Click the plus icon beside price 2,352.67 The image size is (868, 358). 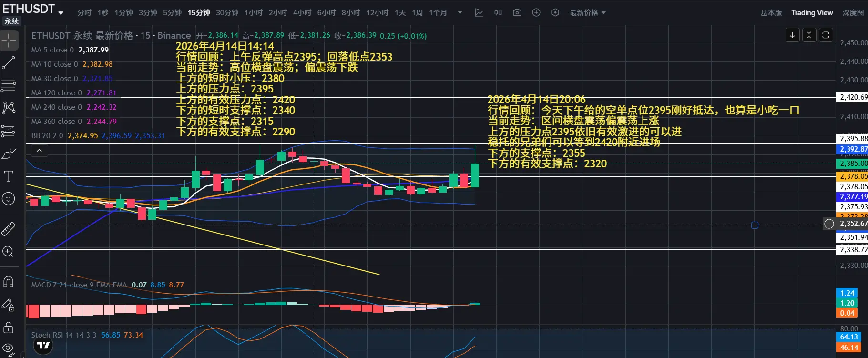[x=829, y=224]
